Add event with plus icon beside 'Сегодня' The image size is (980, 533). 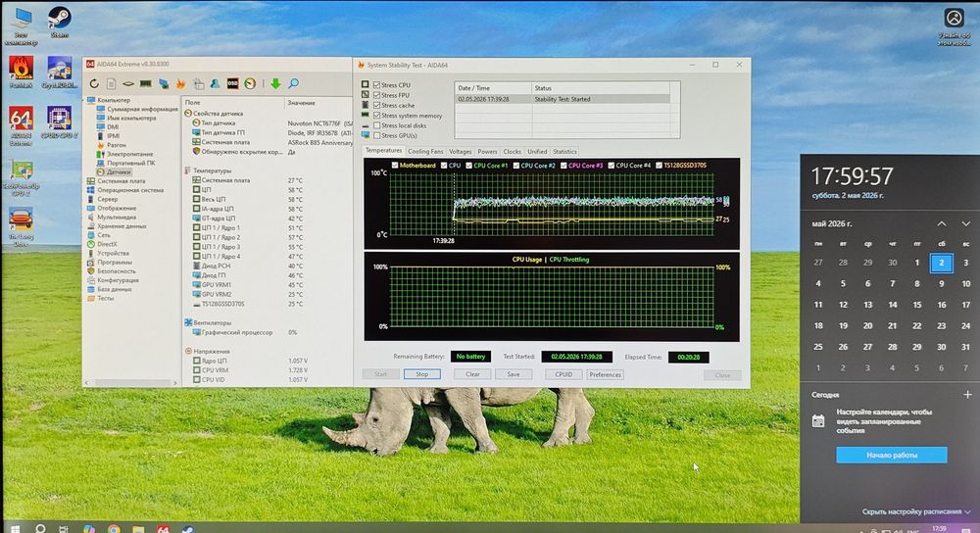(967, 394)
